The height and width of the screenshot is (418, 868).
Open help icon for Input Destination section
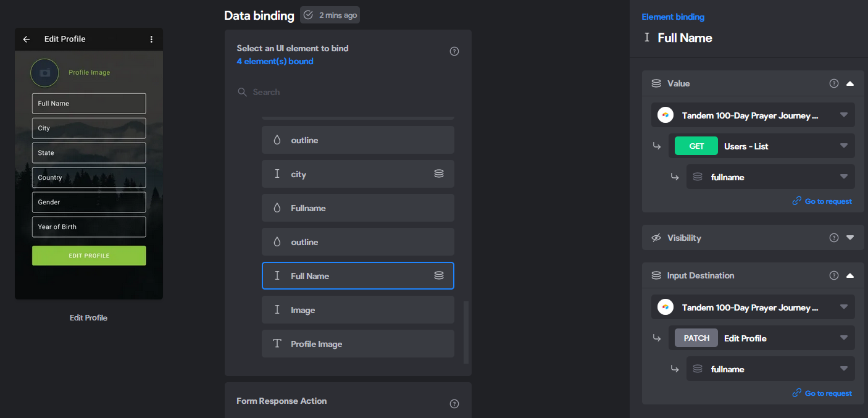coord(834,275)
